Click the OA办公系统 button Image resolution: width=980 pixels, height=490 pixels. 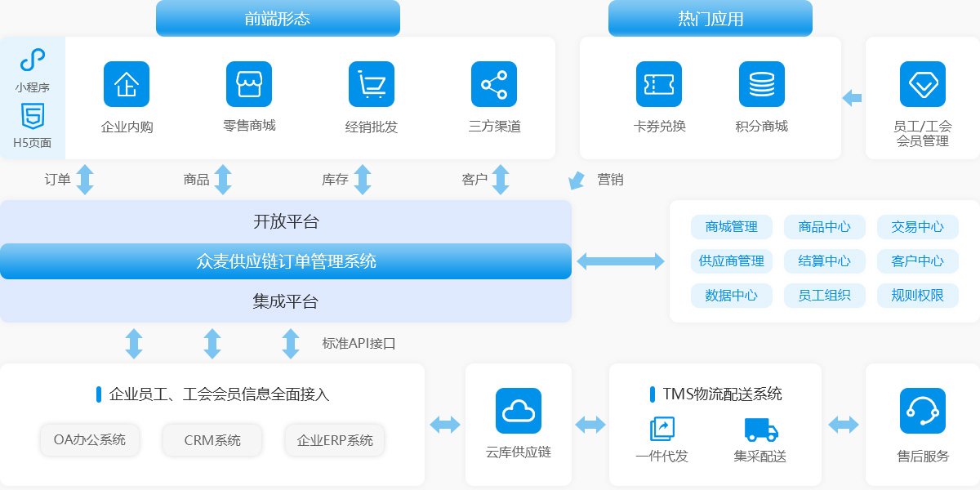tap(90, 440)
